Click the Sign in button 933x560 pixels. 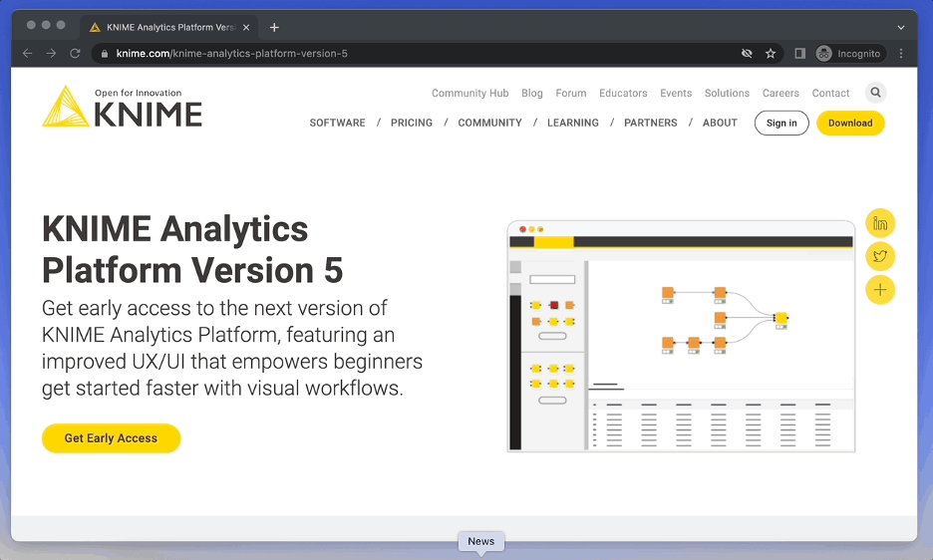[x=781, y=123]
